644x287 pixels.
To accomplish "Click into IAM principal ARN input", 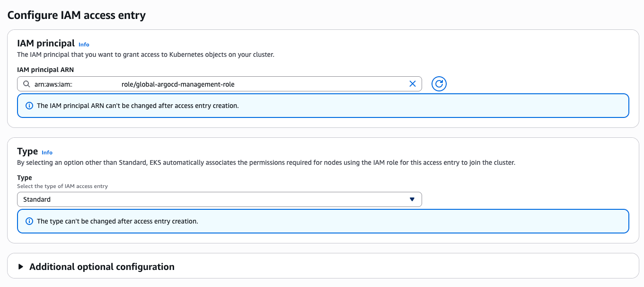I will pos(219,84).
